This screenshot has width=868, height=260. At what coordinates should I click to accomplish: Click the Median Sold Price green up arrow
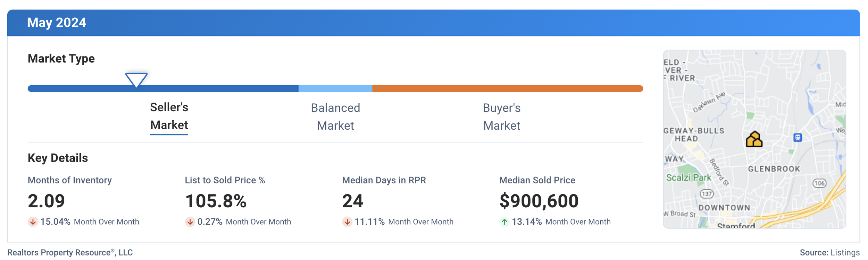pyautogui.click(x=504, y=222)
